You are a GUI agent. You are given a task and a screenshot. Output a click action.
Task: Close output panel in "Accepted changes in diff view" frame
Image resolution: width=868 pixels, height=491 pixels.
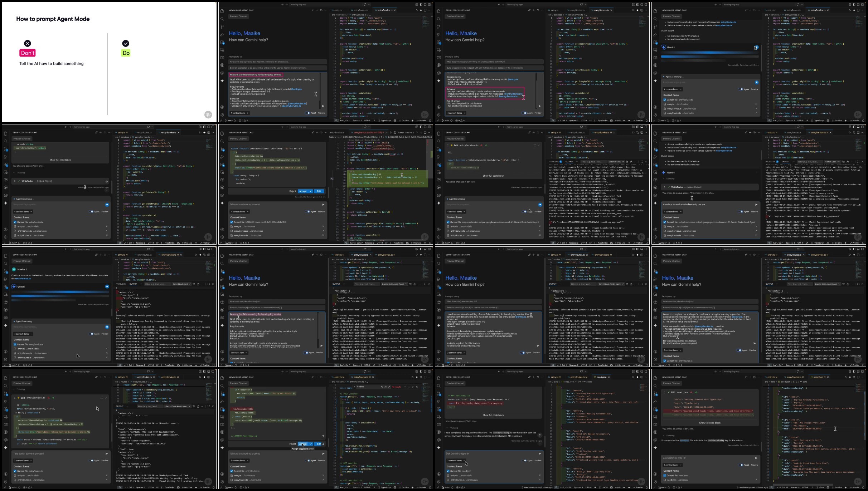(646, 162)
